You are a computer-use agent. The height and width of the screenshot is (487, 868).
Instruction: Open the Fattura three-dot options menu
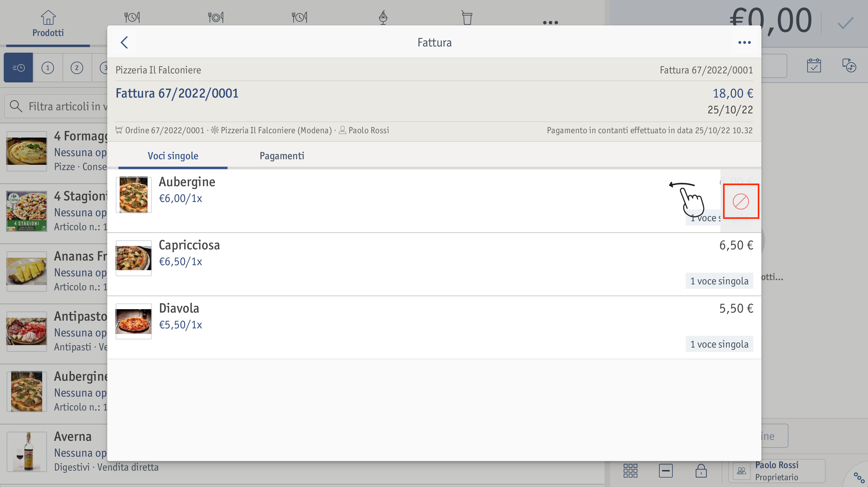click(744, 43)
